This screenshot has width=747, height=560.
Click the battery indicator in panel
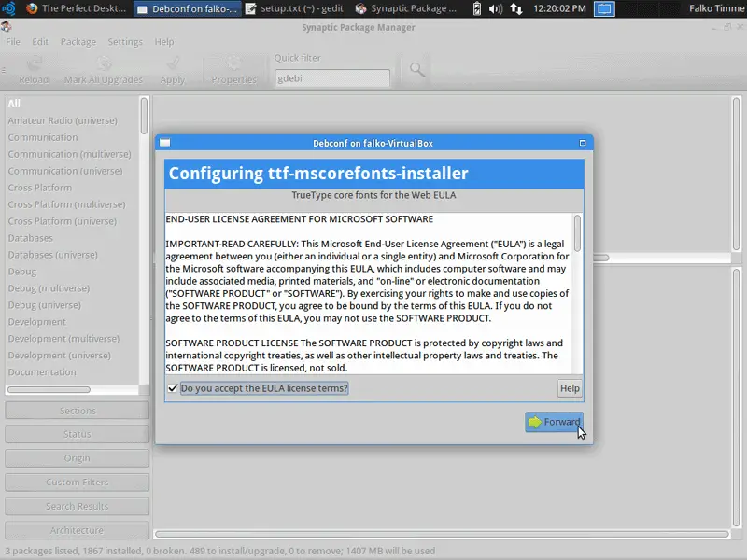point(476,8)
